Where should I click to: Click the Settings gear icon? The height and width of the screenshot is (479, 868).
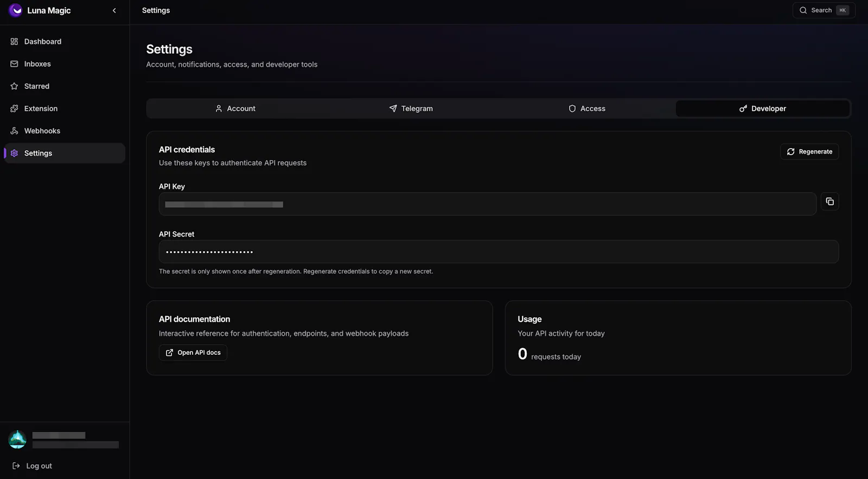14,153
